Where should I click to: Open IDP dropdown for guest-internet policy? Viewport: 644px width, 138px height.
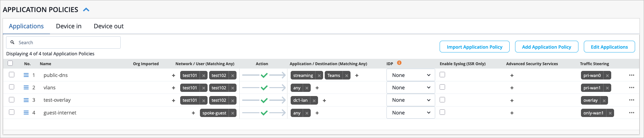(x=411, y=113)
